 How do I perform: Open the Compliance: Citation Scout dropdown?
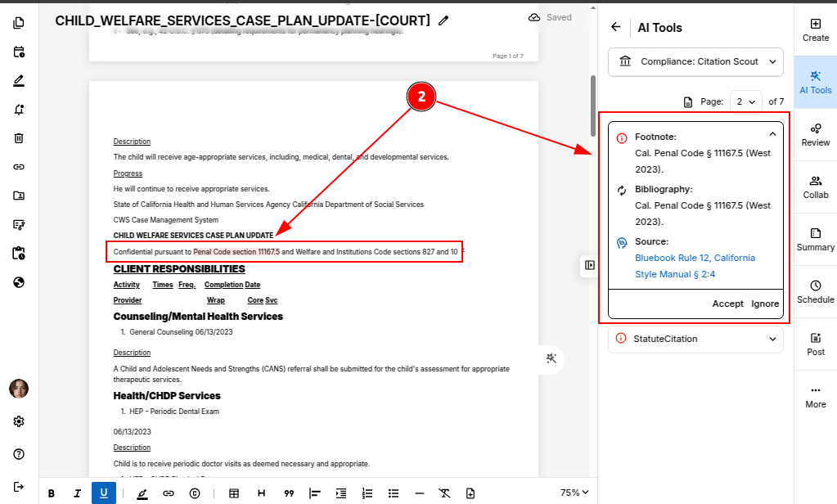(x=695, y=61)
